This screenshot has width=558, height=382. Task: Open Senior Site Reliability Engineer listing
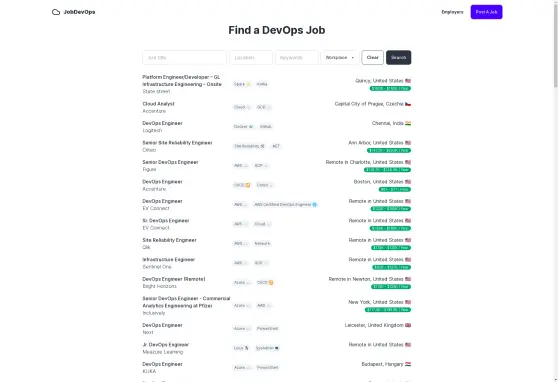[x=177, y=143]
